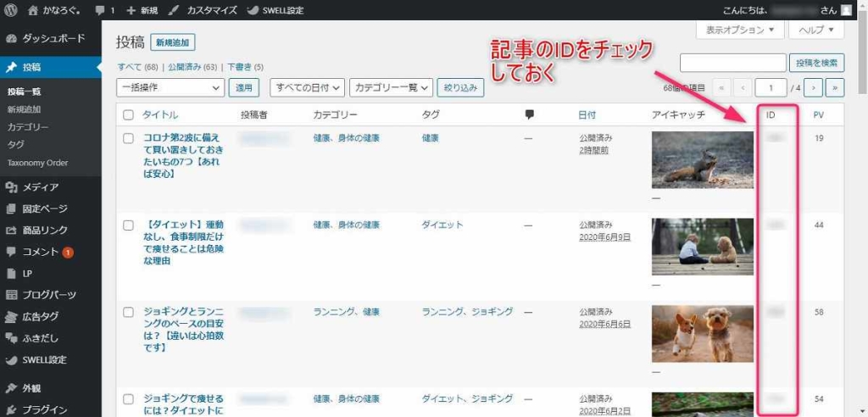Open the squirrel featured image thumbnail
The width and height of the screenshot is (868, 417).
coord(702,159)
